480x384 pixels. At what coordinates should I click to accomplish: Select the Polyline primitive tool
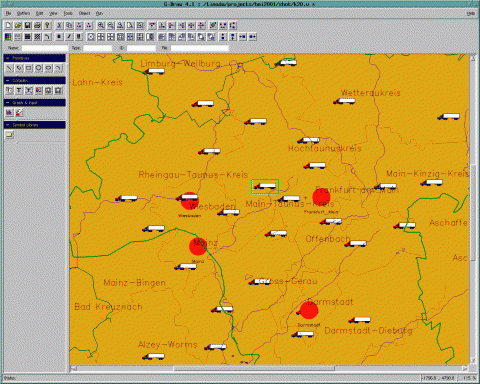click(x=19, y=68)
